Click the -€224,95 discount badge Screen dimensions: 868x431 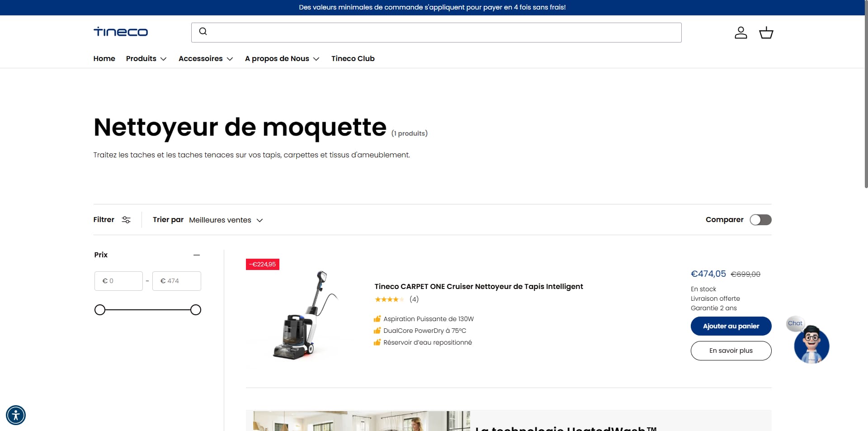(x=263, y=265)
